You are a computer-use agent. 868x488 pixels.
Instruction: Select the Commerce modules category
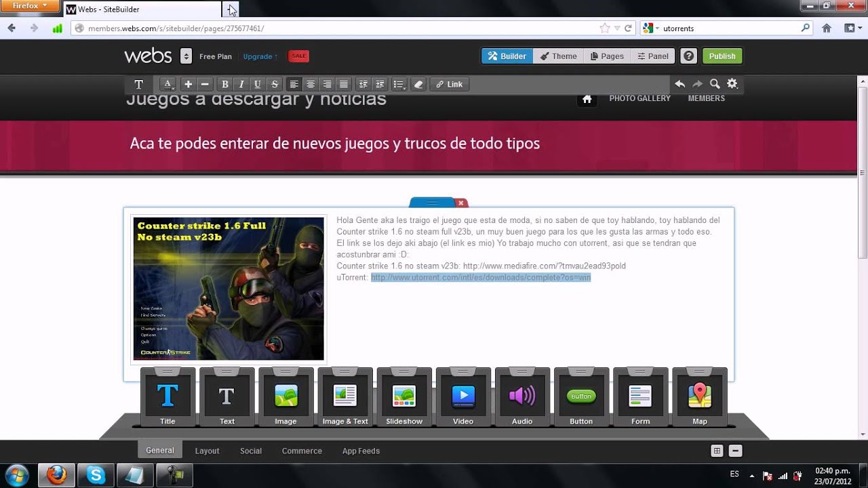(x=302, y=451)
